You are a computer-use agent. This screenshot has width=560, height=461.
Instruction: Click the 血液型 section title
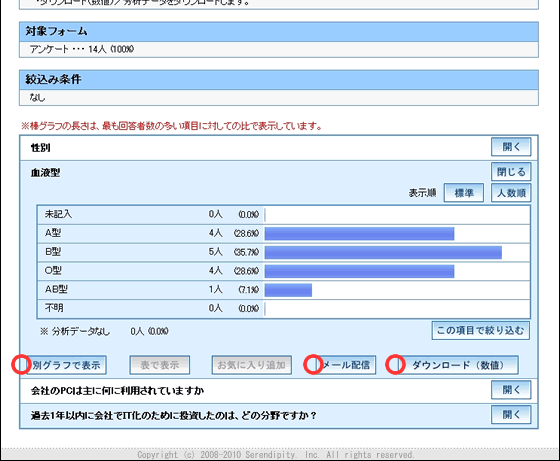pos(45,173)
